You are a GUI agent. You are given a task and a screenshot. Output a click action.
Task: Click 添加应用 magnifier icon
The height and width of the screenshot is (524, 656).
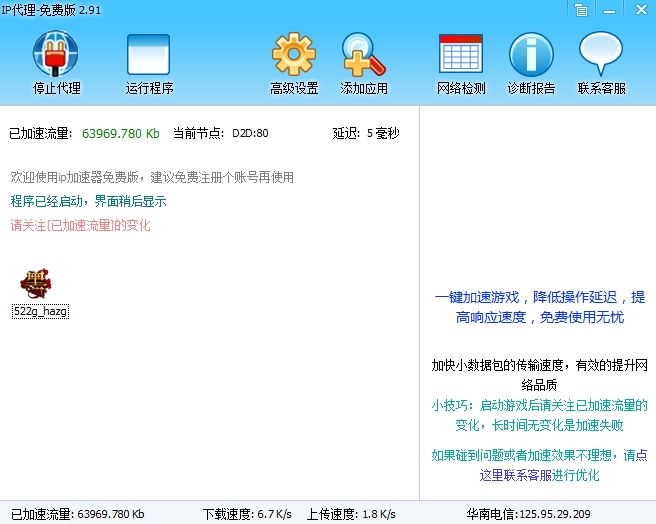pyautogui.click(x=364, y=54)
